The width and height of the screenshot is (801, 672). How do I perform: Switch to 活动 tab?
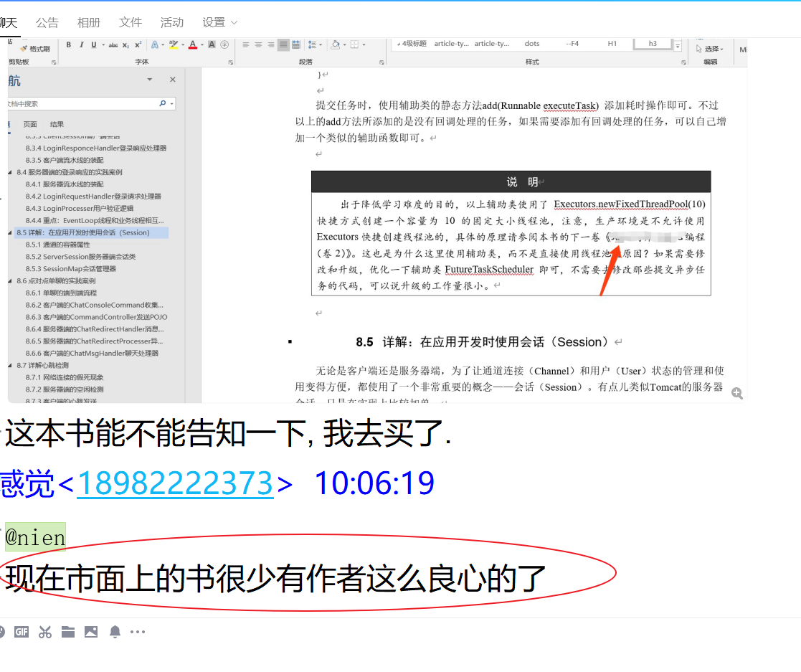point(171,22)
